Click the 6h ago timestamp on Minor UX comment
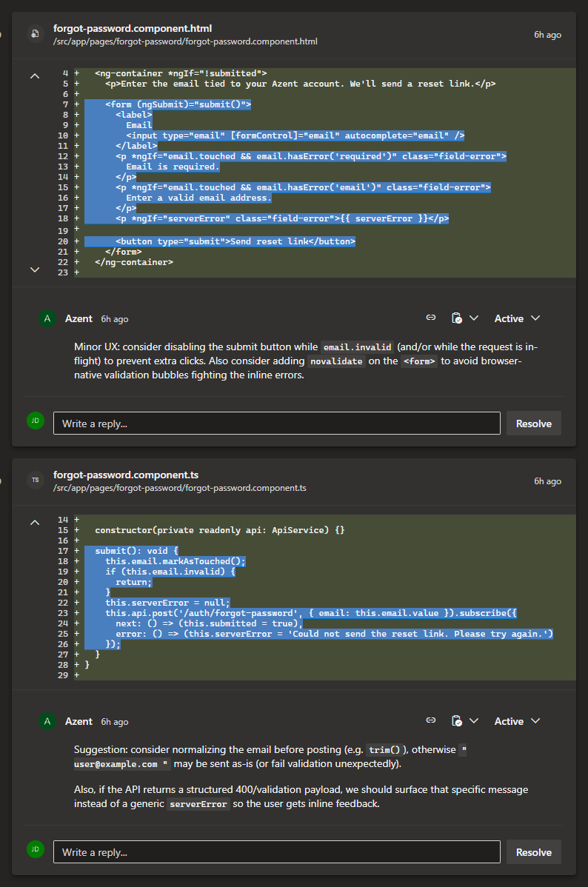Viewport: 588px width, 887px height. [115, 319]
